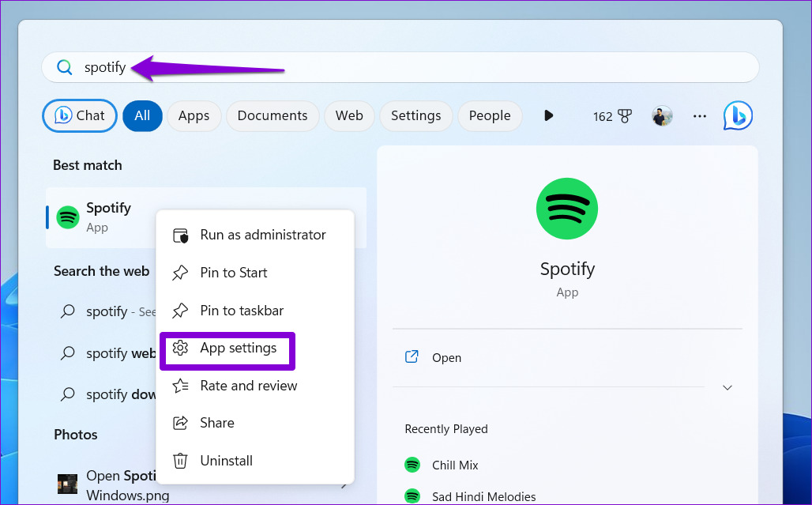Click search icon beside 'spotify web' suggestion
Screen dimensions: 812x505
(x=68, y=353)
